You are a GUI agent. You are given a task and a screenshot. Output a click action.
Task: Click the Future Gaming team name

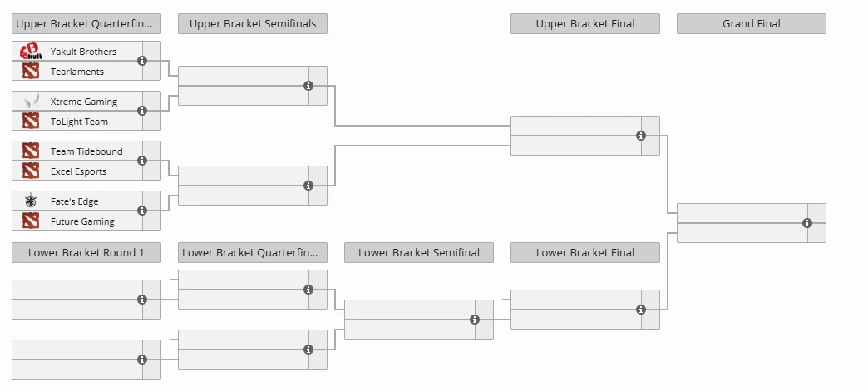pyautogui.click(x=82, y=221)
